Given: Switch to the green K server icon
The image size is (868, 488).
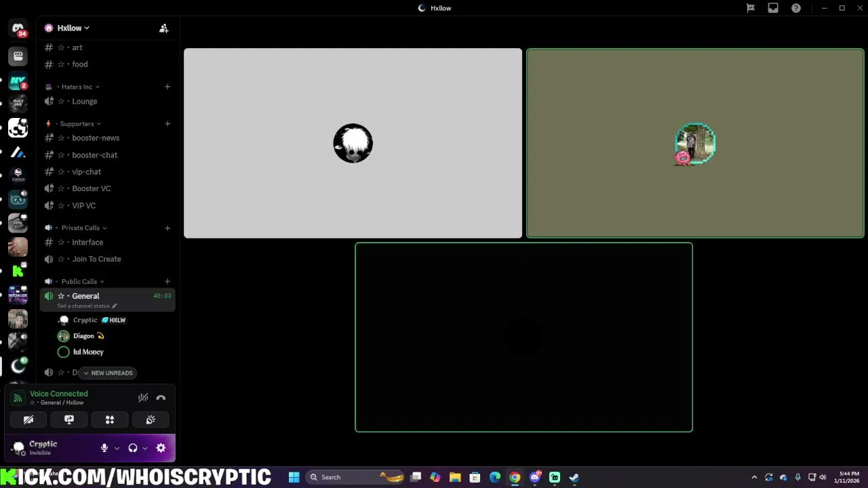Looking at the screenshot, I should click(x=18, y=271).
